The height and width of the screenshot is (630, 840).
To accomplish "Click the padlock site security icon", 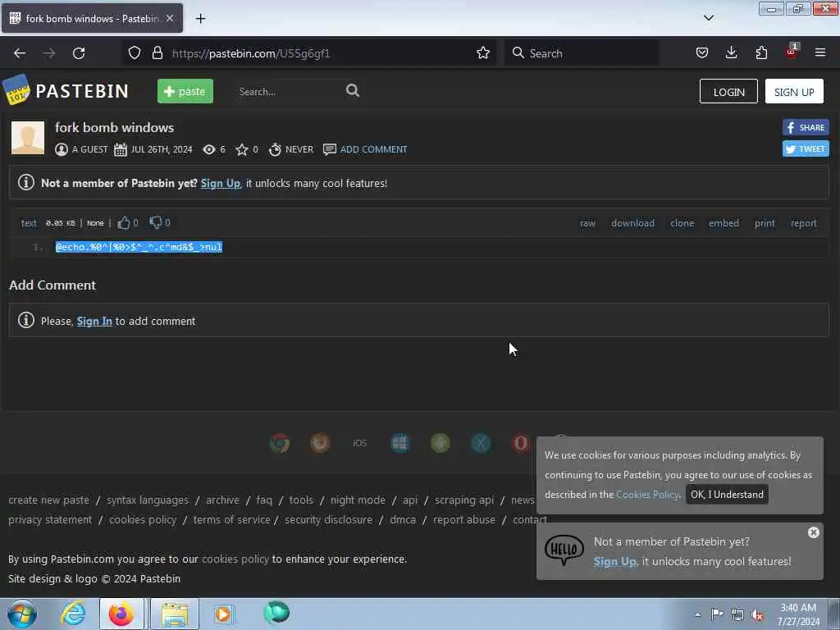I will click(157, 52).
